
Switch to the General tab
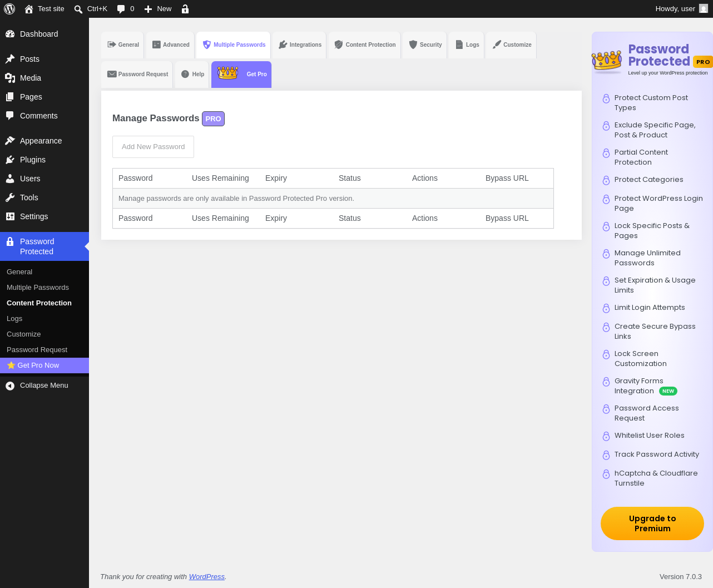(x=122, y=45)
